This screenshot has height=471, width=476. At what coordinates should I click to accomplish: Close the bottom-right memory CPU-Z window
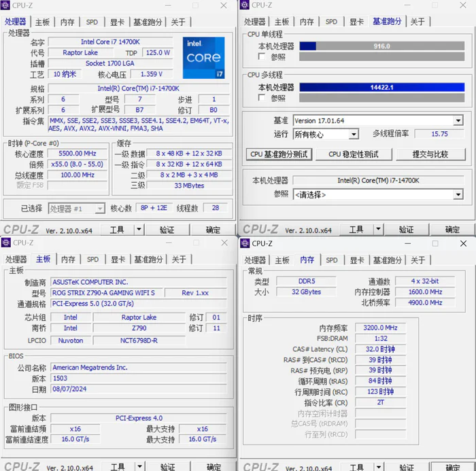click(x=463, y=243)
